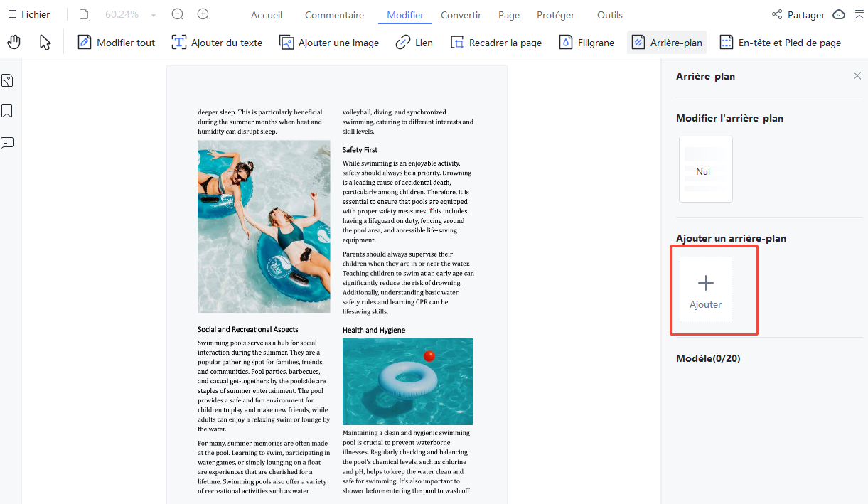Close the Arrière-plan panel
Screen dimensions: 868x504
coord(857,76)
